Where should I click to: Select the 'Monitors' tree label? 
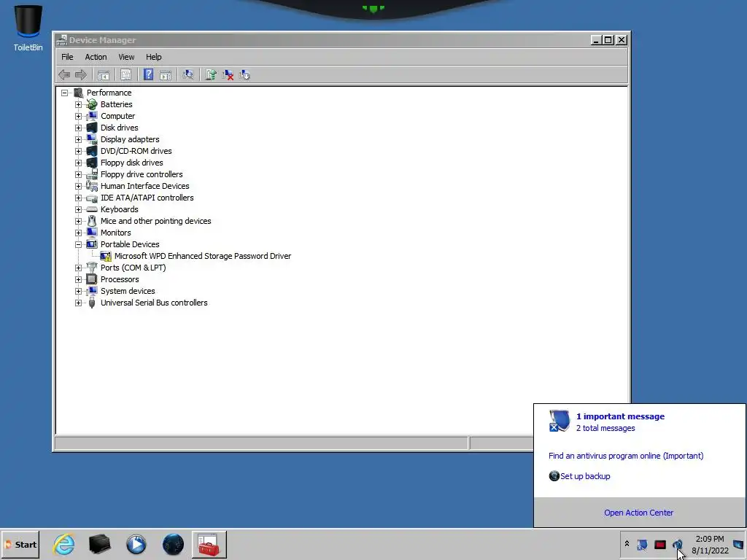[x=115, y=233]
